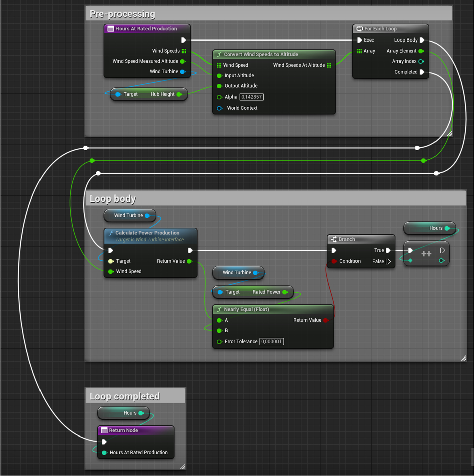Viewport: 474px width, 476px height.
Task: Click the World Context pin
Action: pos(219,108)
